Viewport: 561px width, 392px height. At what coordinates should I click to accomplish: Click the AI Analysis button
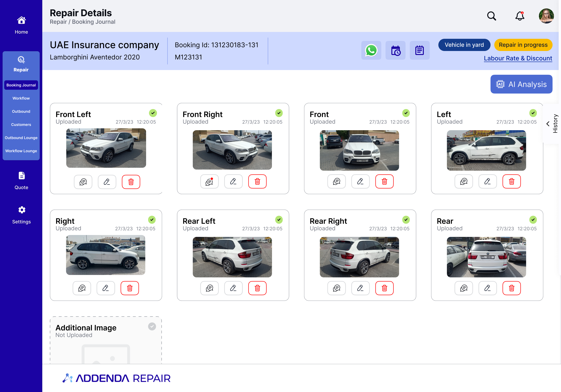coord(521,84)
